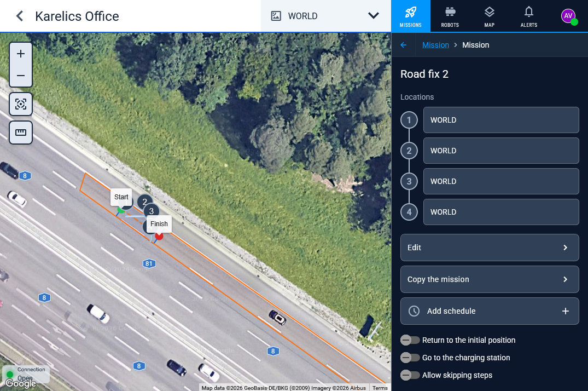Screen dimensions: 588x391
Task: Toggle Return to the initial position
Action: click(x=410, y=340)
